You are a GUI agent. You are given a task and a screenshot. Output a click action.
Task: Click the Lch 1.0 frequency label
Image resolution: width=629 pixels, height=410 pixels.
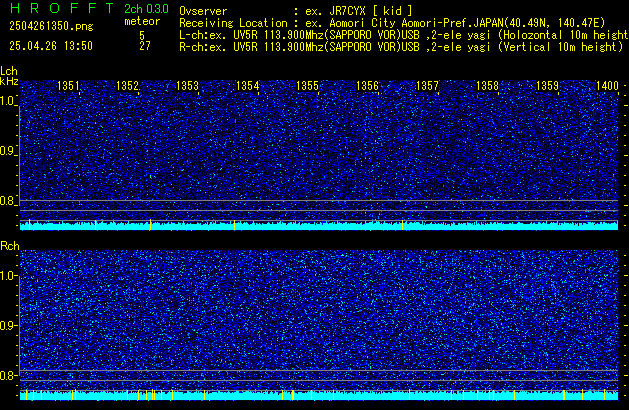[x=7, y=101]
